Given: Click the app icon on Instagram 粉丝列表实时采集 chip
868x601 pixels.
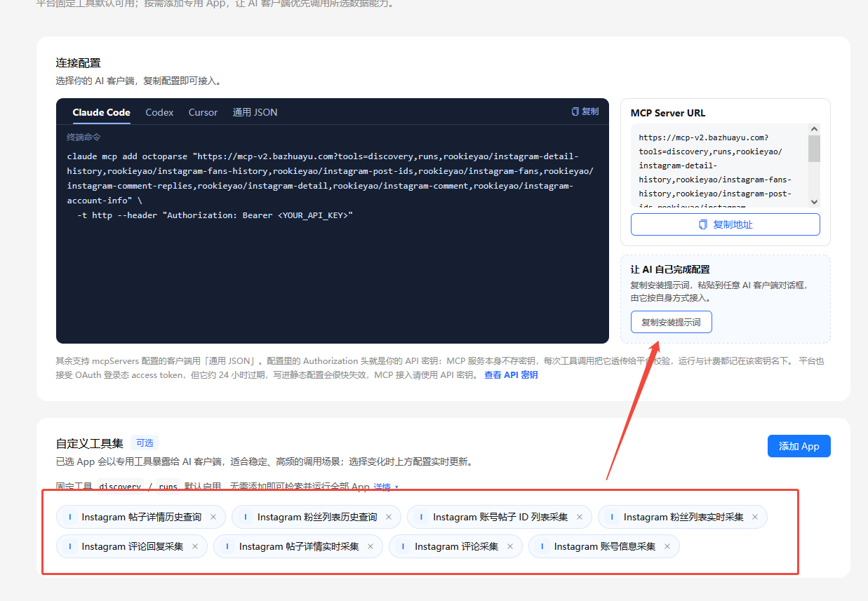Looking at the screenshot, I should 611,517.
